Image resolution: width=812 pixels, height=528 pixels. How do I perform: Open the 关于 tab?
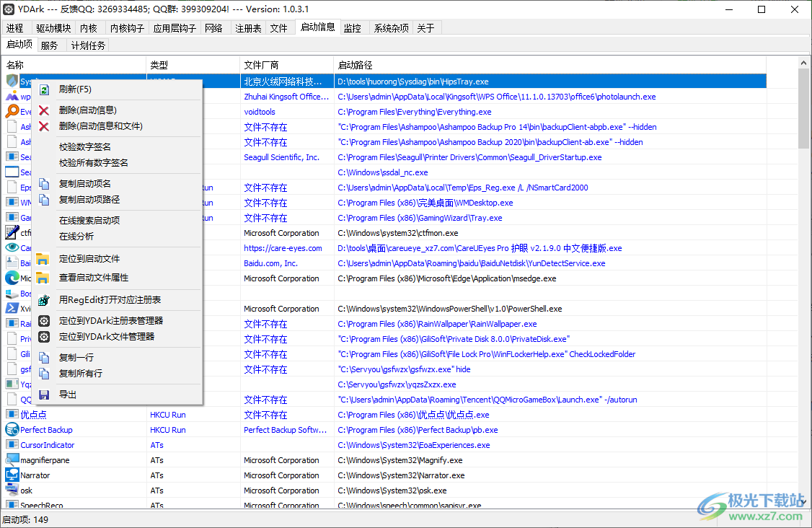[x=425, y=29]
